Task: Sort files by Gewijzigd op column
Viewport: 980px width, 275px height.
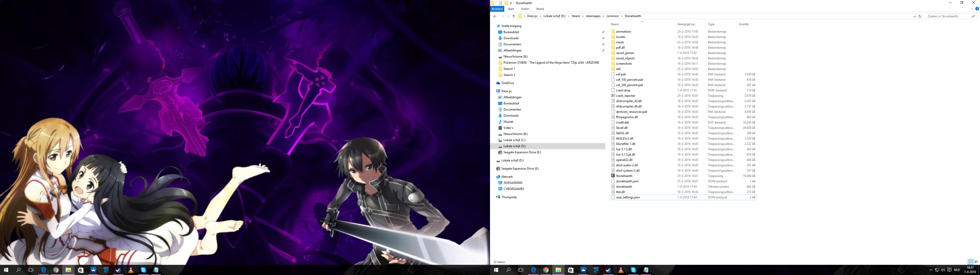Action: (686, 24)
